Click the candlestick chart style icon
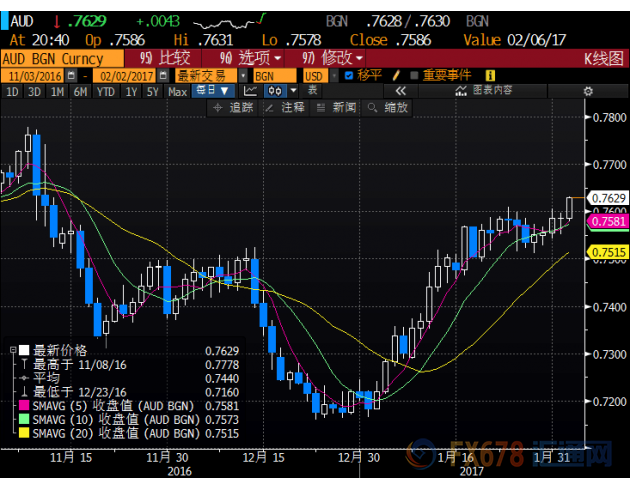630x490 pixels. 274,91
